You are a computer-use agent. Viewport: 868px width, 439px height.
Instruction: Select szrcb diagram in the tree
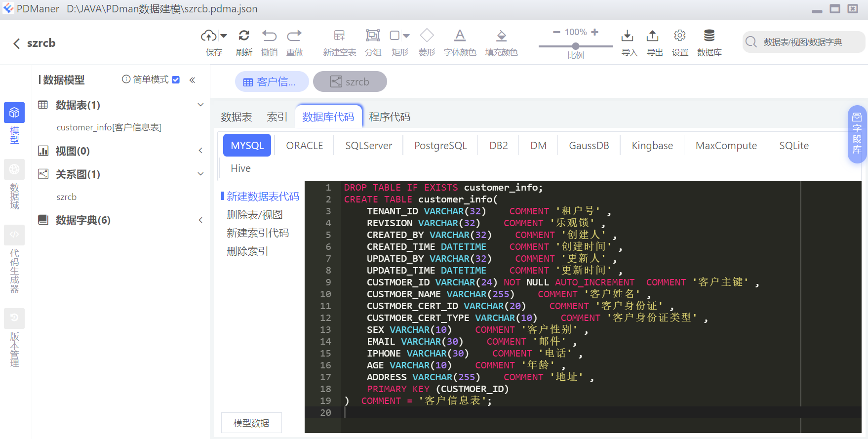pos(67,197)
